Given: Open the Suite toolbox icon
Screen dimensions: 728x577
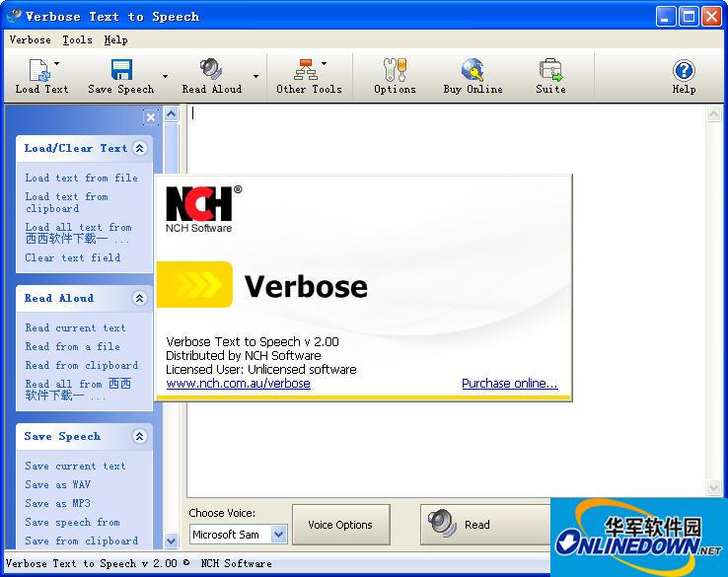Looking at the screenshot, I should point(550,69).
